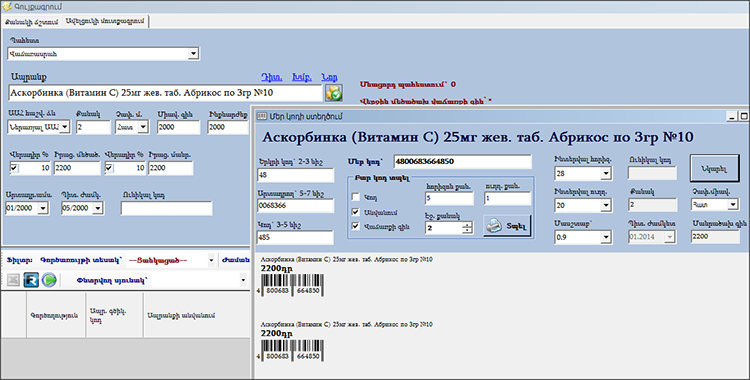Click the greyed-out X icon in toolbar
The width and height of the screenshot is (750, 380).
click(13, 279)
